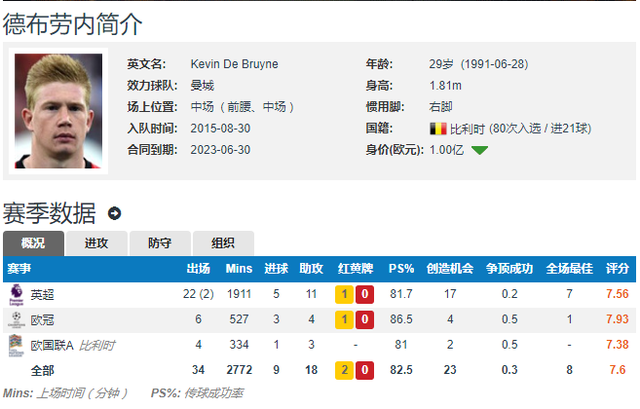Click the Belgium flag icon

pyautogui.click(x=437, y=129)
